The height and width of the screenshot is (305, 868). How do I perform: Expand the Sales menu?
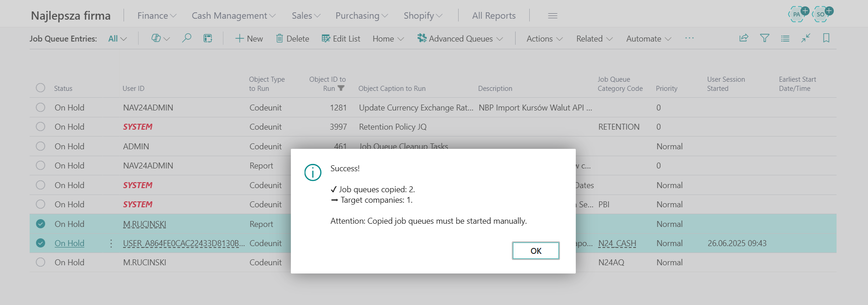306,16
